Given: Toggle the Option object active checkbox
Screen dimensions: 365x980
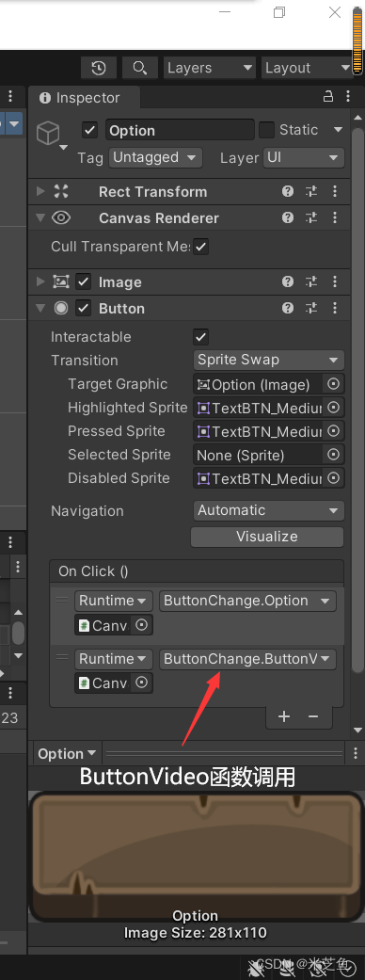Looking at the screenshot, I should tap(90, 131).
